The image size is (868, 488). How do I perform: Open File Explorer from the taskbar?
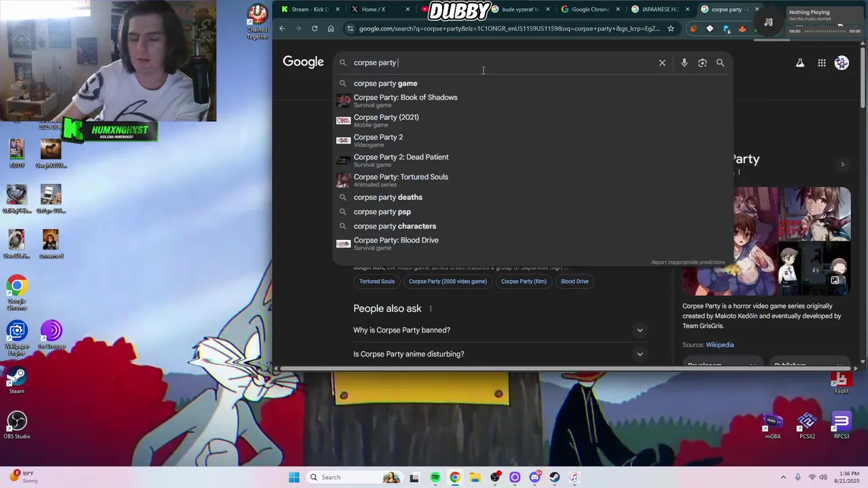[475, 477]
